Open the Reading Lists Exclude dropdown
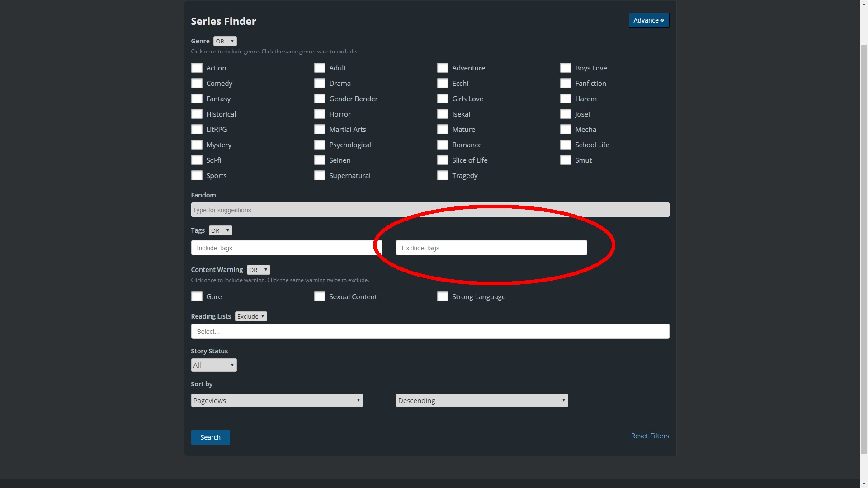 pos(251,316)
